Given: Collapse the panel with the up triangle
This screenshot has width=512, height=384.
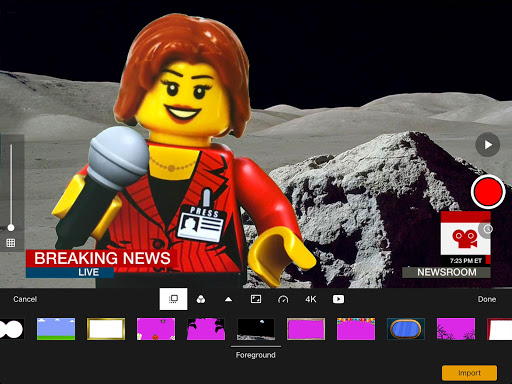Looking at the screenshot, I should (228, 299).
